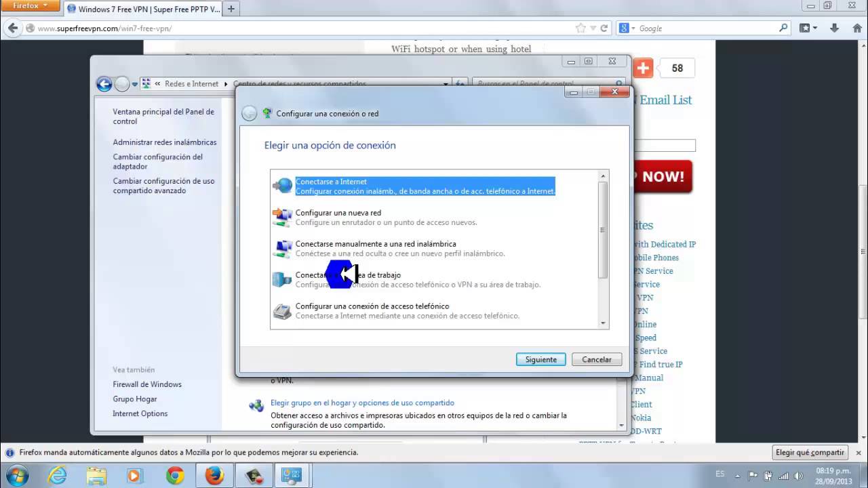This screenshot has width=868, height=488.
Task: Click the clock showing 08:19 p.m.
Action: pos(833,470)
